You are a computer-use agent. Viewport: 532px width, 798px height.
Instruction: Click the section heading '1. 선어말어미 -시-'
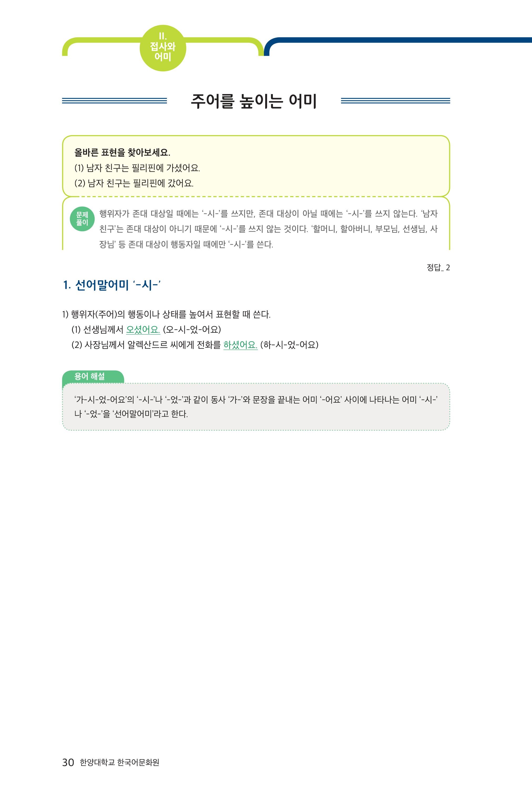click(x=112, y=285)
